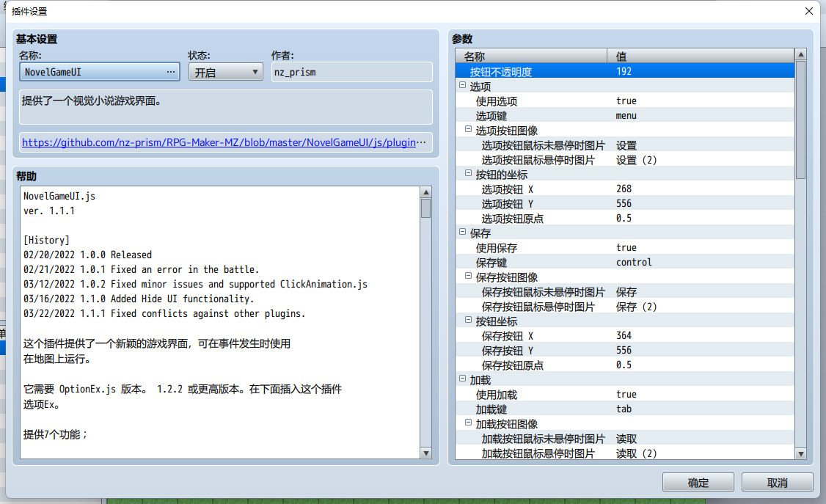Click the help text scroll up arrow

426,192
